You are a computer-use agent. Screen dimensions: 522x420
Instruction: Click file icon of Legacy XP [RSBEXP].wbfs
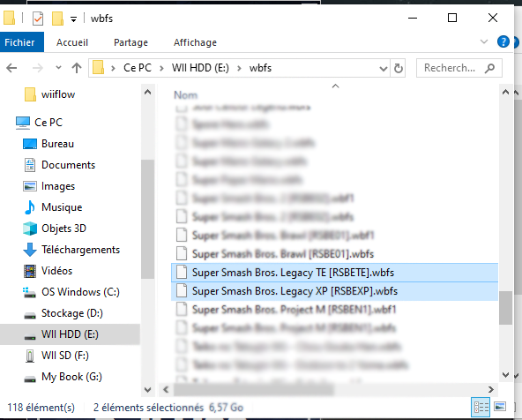pos(182,291)
